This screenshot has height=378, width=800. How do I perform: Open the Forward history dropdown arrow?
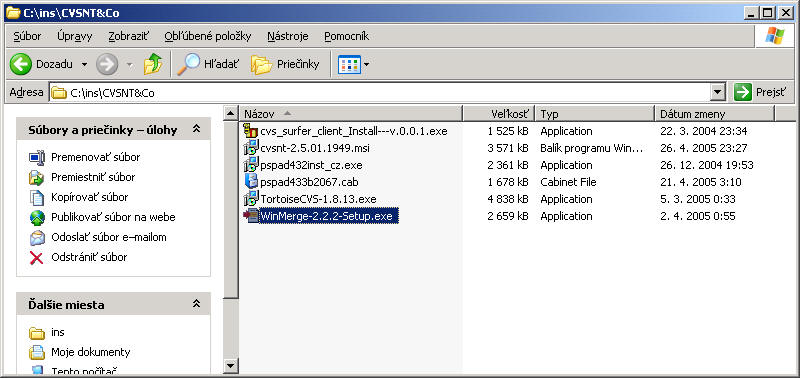[130, 65]
